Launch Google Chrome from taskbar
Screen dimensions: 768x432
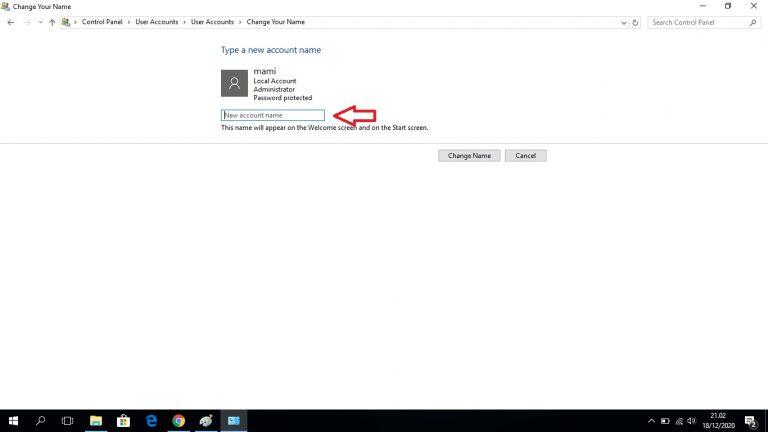point(179,421)
